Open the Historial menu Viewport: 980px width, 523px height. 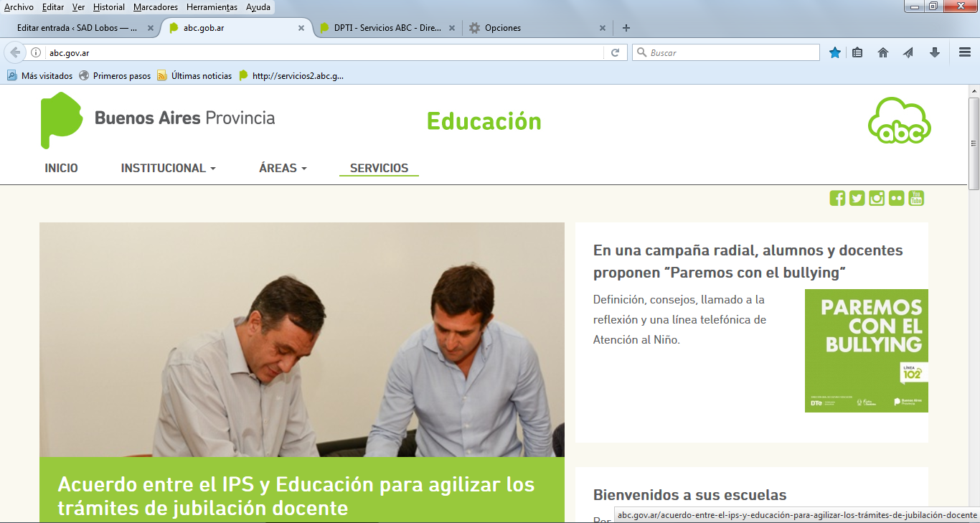[x=109, y=6]
